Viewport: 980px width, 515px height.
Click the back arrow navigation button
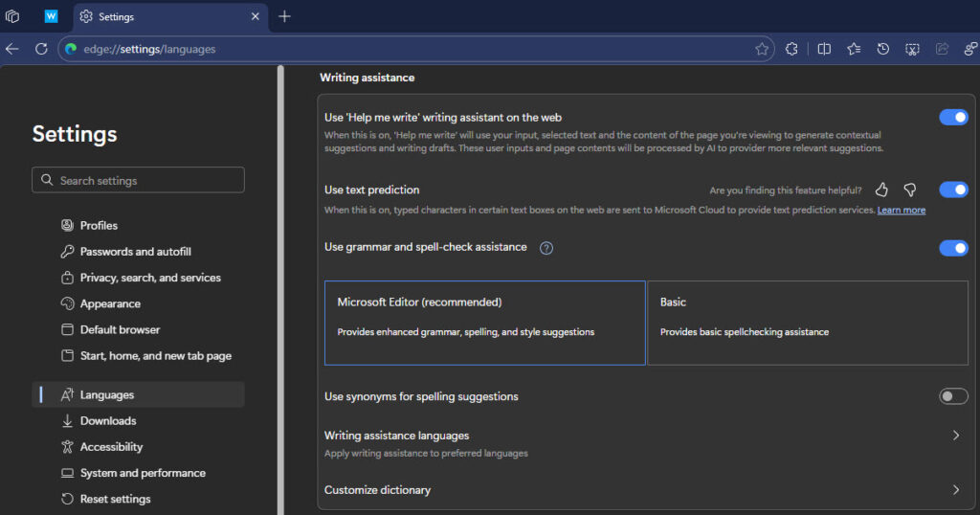pyautogui.click(x=12, y=49)
